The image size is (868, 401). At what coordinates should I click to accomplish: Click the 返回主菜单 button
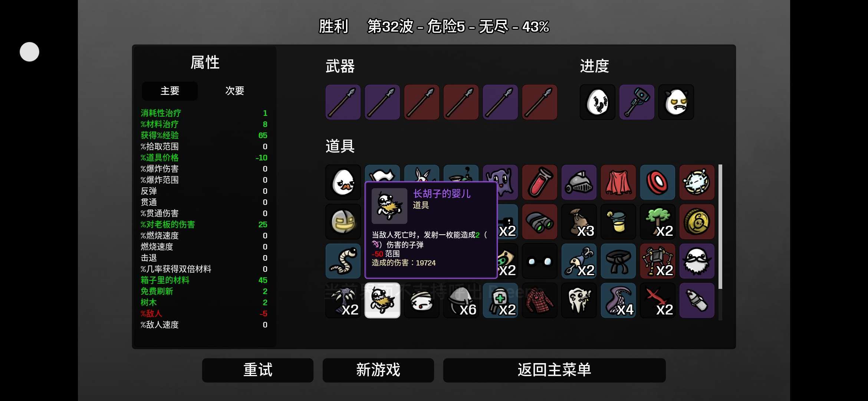(555, 370)
